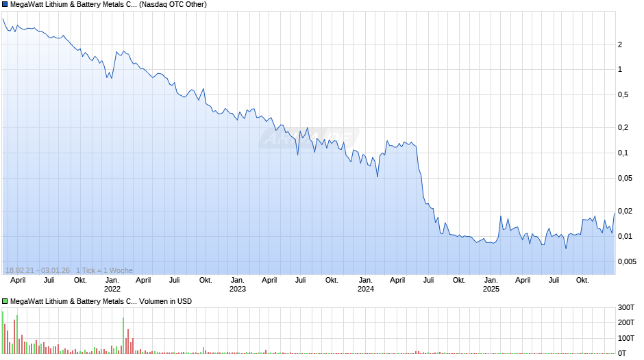Screen dimensions: 644x360
Task: Click the '1 Tick = 1 Woche' label
Action: pyautogui.click(x=104, y=270)
